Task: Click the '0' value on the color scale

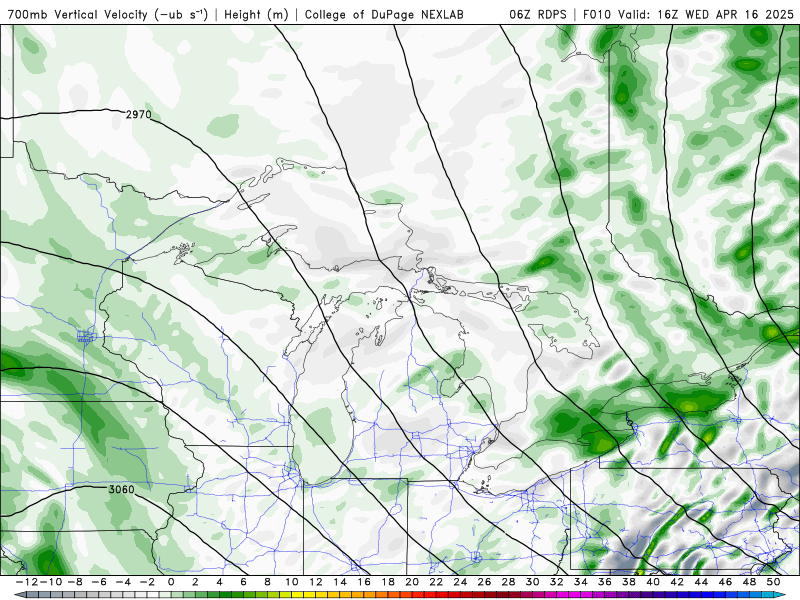Action: (x=171, y=582)
